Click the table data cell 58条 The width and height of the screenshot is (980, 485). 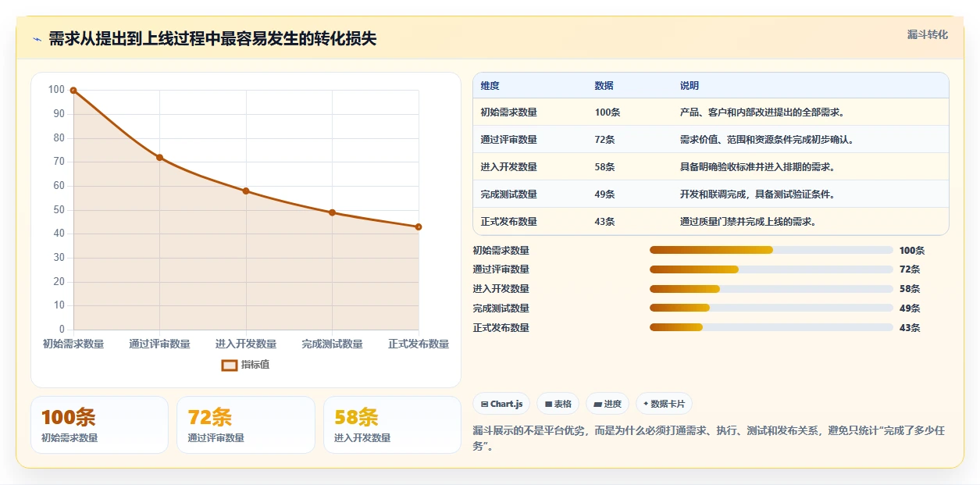click(604, 167)
